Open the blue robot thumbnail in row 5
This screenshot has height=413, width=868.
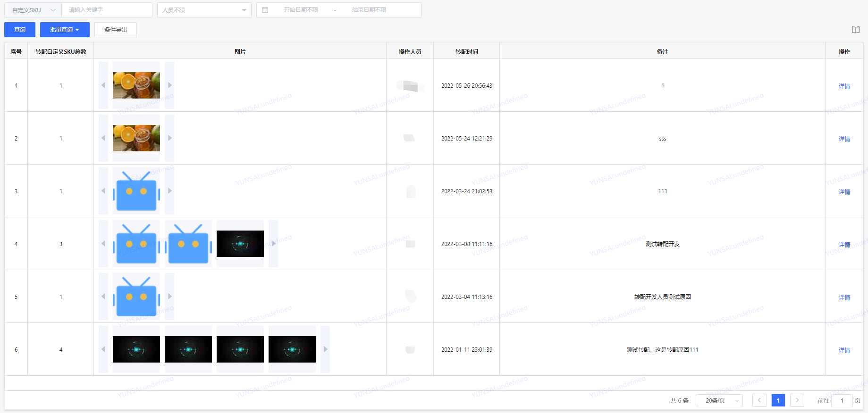click(x=136, y=297)
